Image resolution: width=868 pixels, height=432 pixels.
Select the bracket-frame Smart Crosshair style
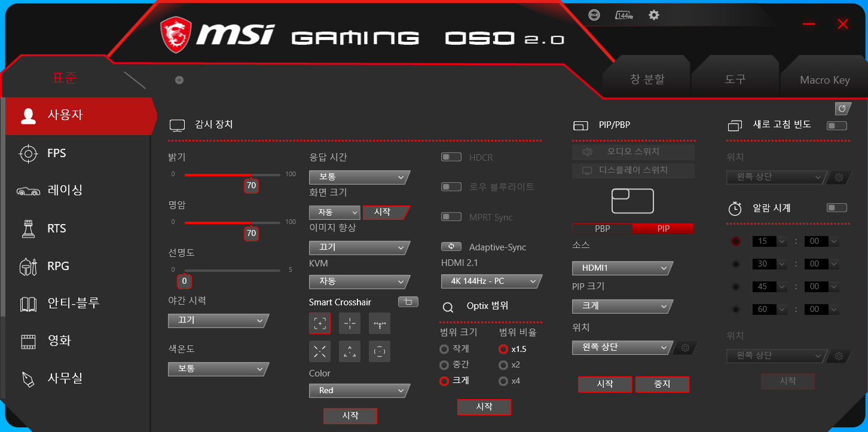[x=320, y=323]
